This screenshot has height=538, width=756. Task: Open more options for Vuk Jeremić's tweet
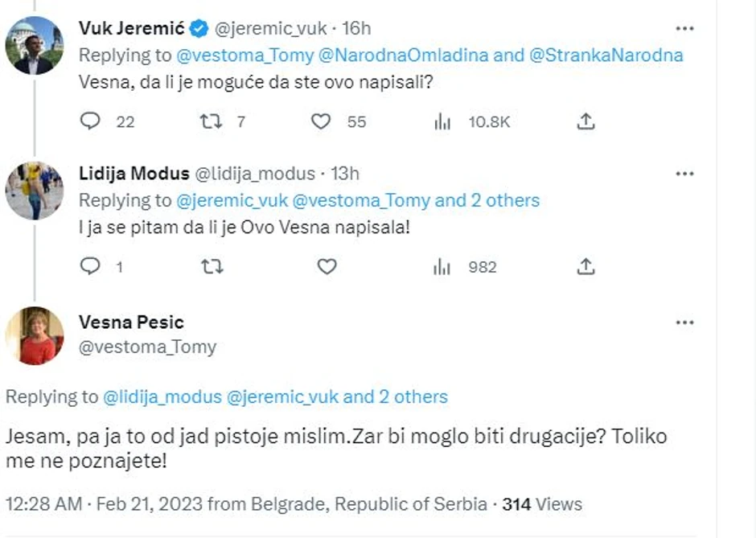pos(684,28)
